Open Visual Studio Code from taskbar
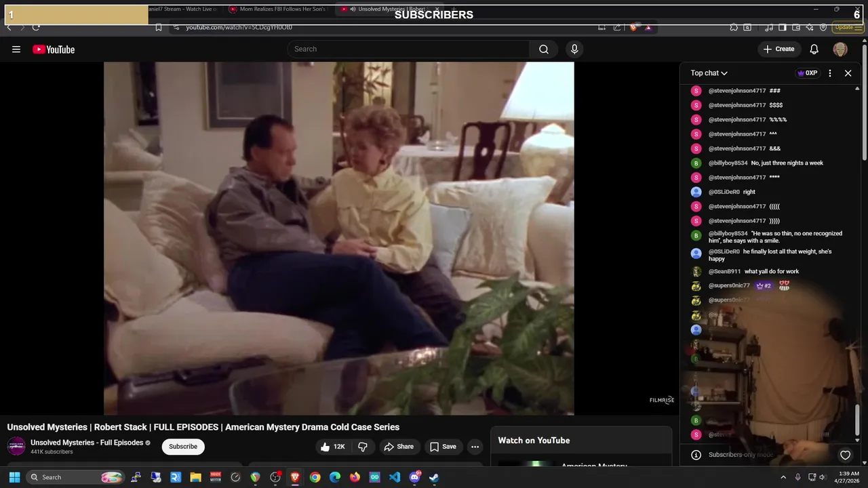The width and height of the screenshot is (868, 488). tap(395, 477)
